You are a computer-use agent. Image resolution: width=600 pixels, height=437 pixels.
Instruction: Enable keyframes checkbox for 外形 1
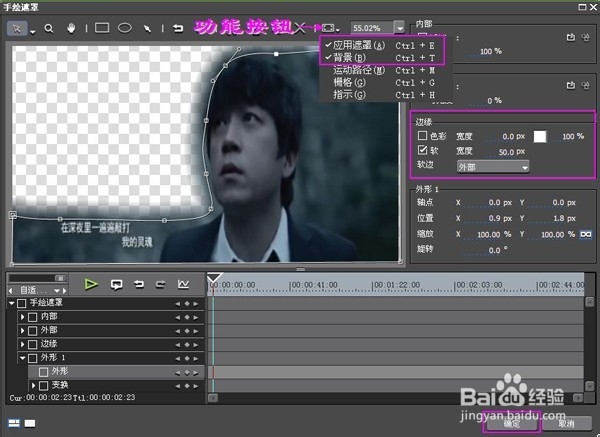[33, 358]
